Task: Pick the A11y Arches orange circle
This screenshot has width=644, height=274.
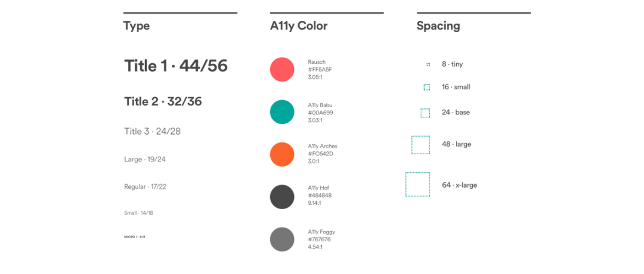Action: (281, 154)
